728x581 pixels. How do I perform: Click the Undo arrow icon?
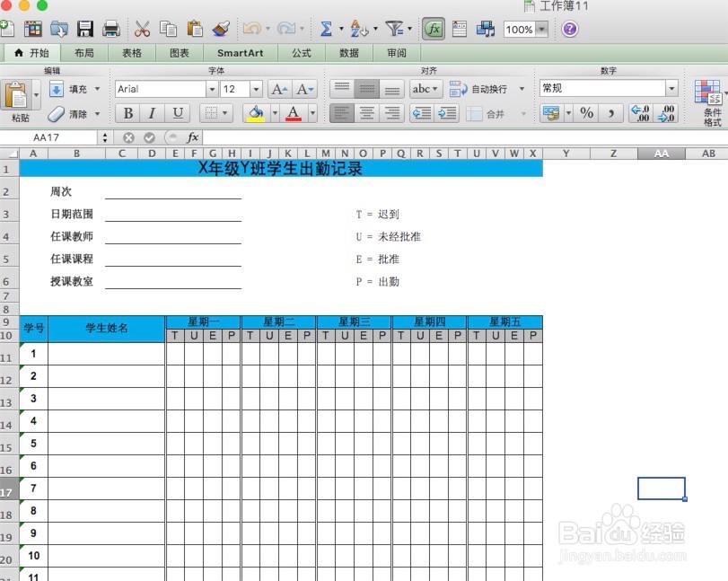(251, 30)
